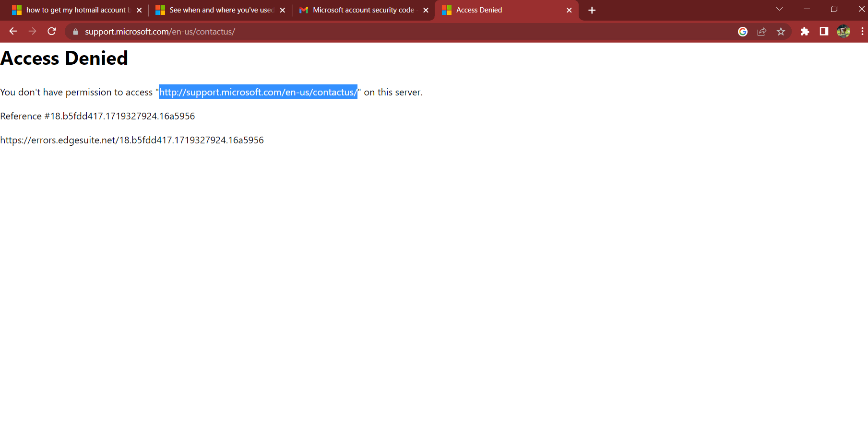The width and height of the screenshot is (868, 444).
Task: Switch to the 'See when and where' tab
Action: tap(220, 10)
